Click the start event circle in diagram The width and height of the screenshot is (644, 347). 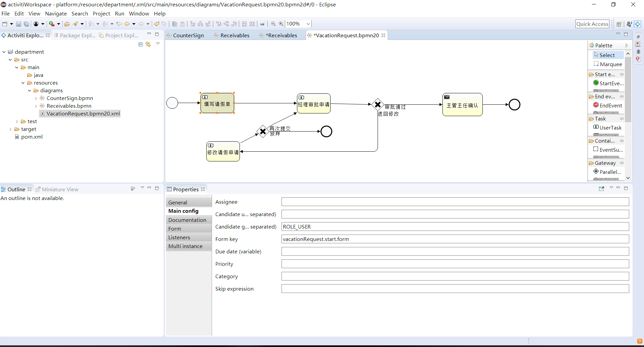point(172,103)
